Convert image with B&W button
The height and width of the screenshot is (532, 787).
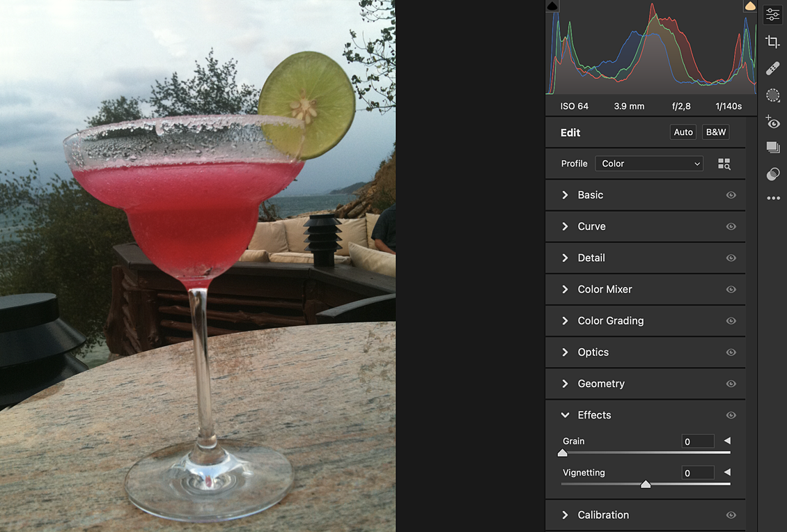click(716, 132)
